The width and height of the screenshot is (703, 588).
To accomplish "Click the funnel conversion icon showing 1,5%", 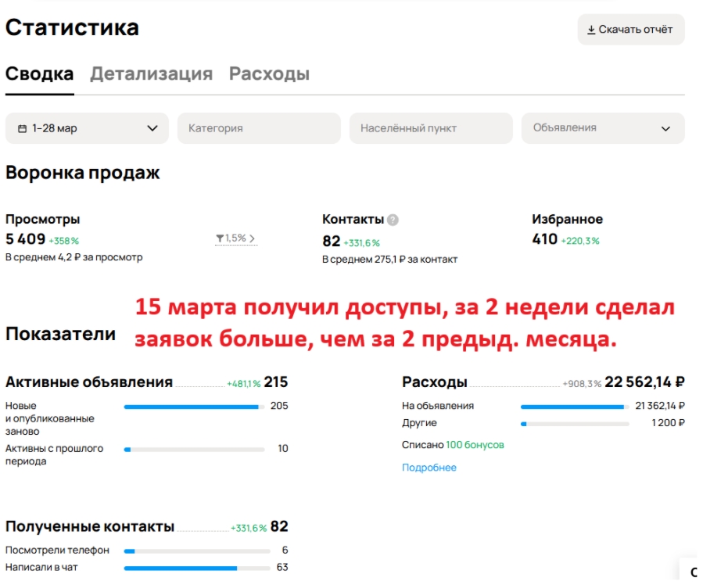I will (220, 238).
